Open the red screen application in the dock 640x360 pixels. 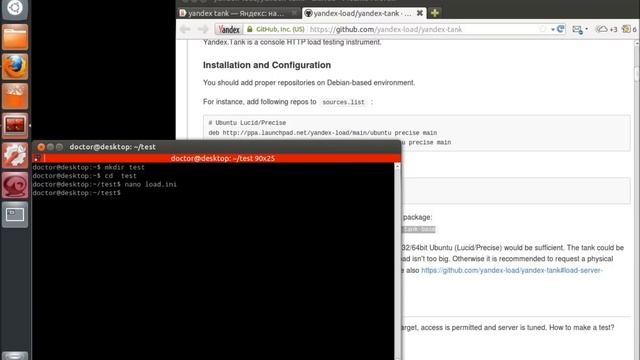[x=15, y=125]
